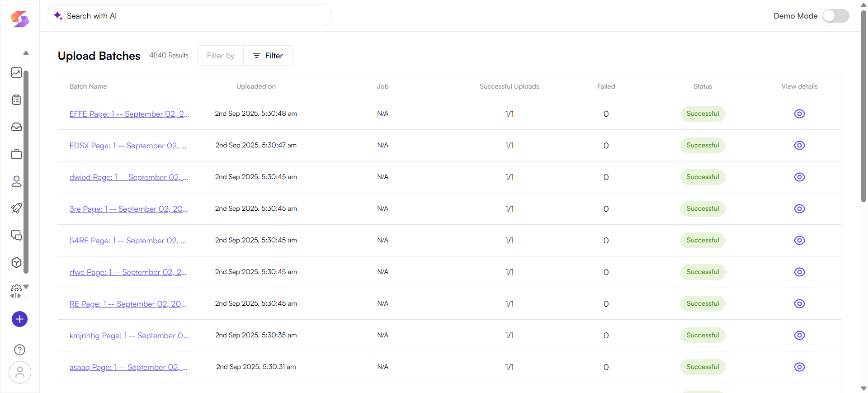This screenshot has width=868, height=393.
Task: Sort by Uploaded on column header
Action: pyautogui.click(x=256, y=86)
